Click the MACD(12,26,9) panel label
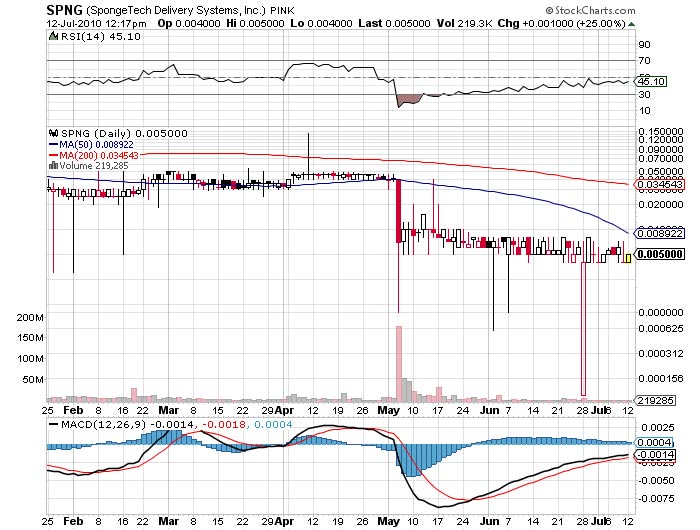Screen dimensions: 700x530 point(103,424)
